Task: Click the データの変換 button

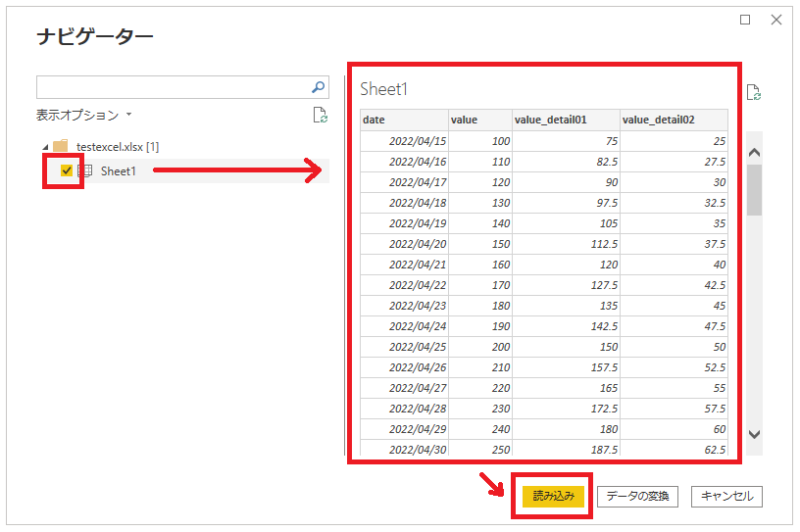Action: click(x=638, y=496)
